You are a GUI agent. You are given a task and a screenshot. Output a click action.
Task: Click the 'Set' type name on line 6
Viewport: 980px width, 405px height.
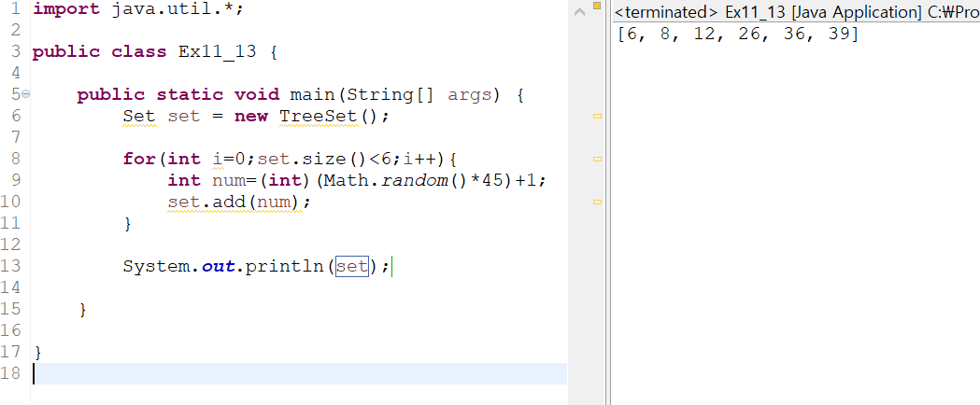[x=139, y=116]
